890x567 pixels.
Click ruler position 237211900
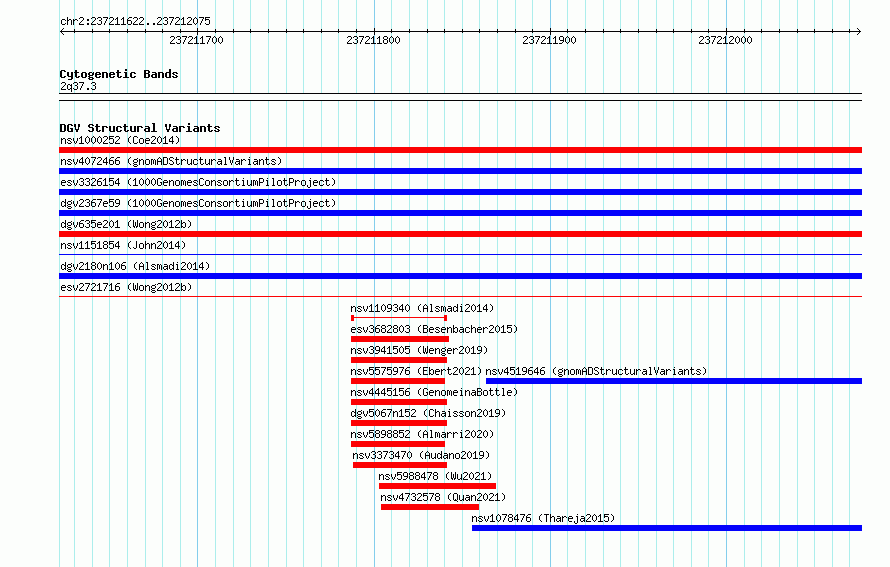point(549,40)
